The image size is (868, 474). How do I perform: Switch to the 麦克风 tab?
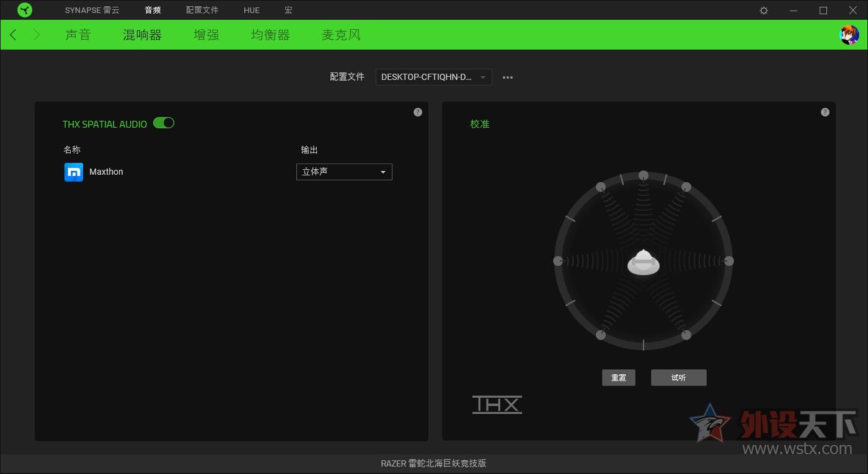pyautogui.click(x=341, y=35)
